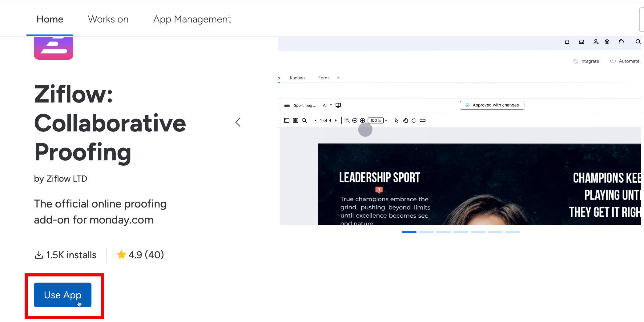Open the App Management tab

[192, 19]
